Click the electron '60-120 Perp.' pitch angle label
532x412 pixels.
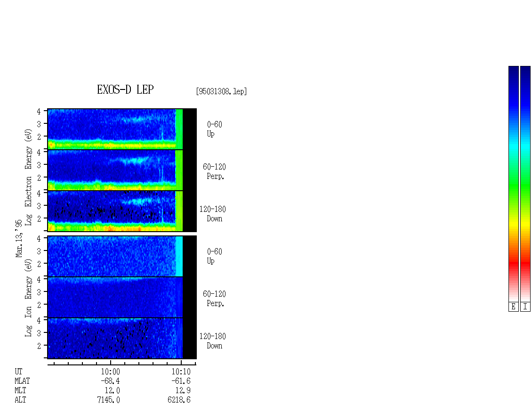[x=214, y=171]
